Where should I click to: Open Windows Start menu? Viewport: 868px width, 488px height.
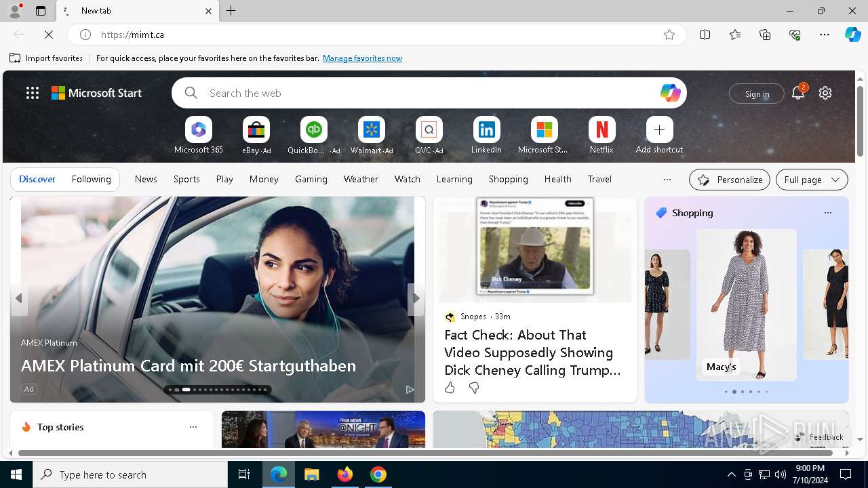tap(16, 474)
